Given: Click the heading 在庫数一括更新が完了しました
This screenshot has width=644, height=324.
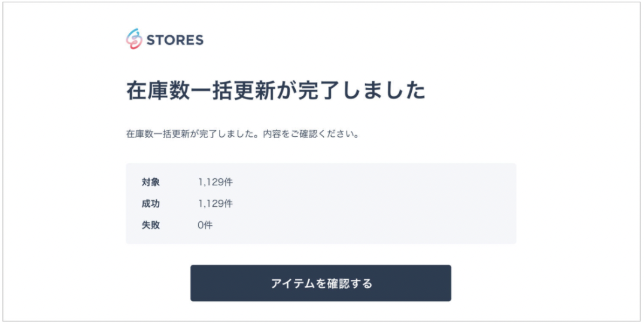Looking at the screenshot, I should tap(275, 91).
